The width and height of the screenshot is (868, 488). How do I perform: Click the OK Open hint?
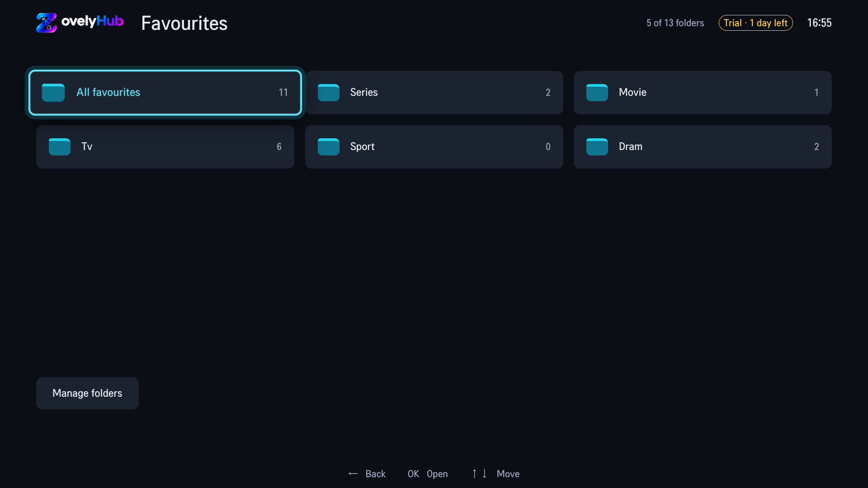[428, 474]
